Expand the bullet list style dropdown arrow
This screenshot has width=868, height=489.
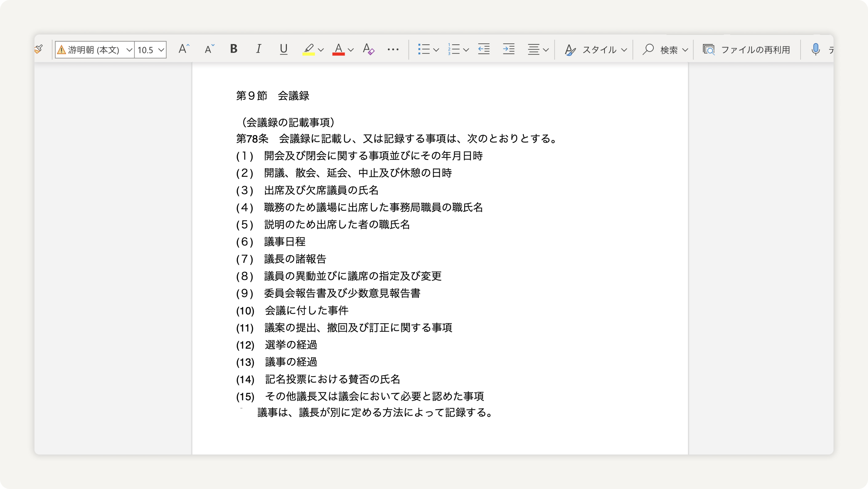436,50
